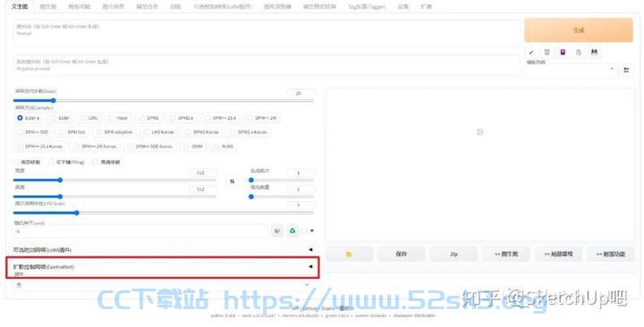Viewport: 644px width, 327px height.
Task: Click the floppy disk save icon
Action: 594,52
